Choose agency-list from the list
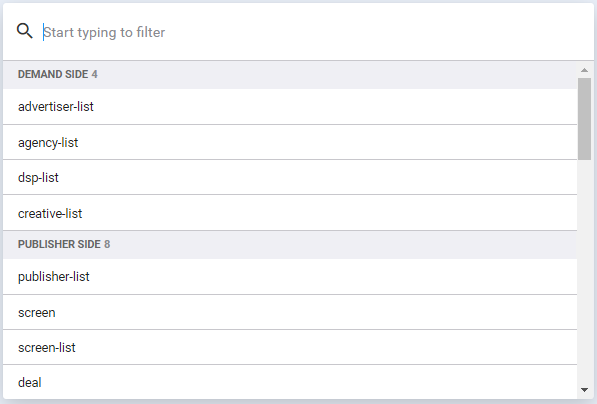This screenshot has width=597, height=404. [290, 142]
